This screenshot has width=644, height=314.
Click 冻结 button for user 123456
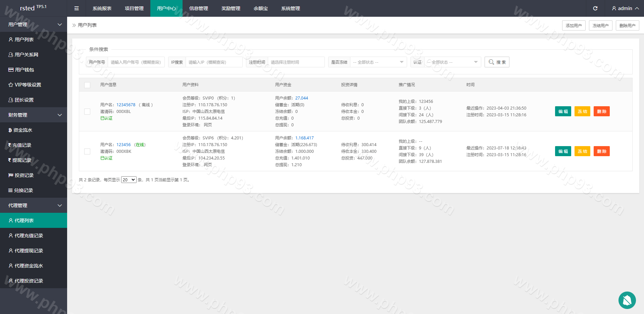[582, 151]
